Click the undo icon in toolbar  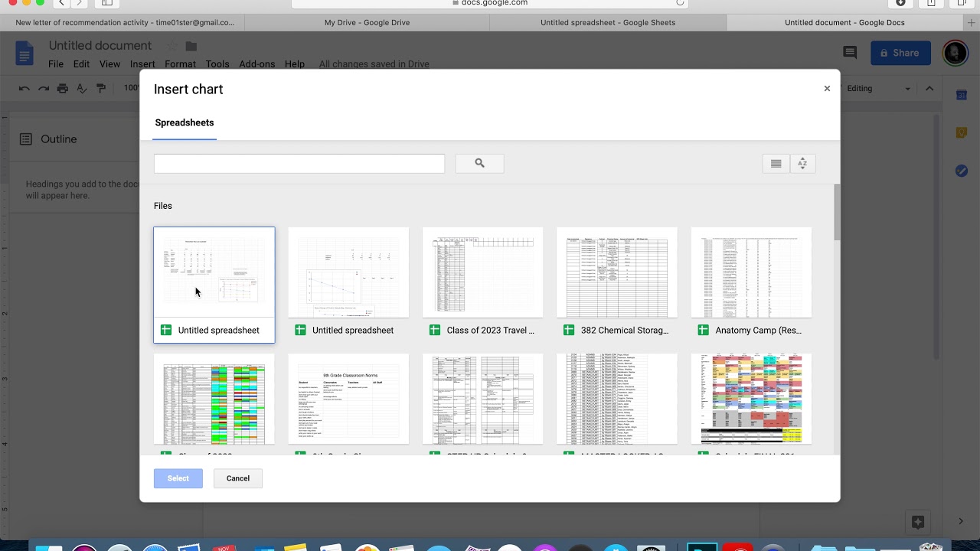click(x=24, y=88)
